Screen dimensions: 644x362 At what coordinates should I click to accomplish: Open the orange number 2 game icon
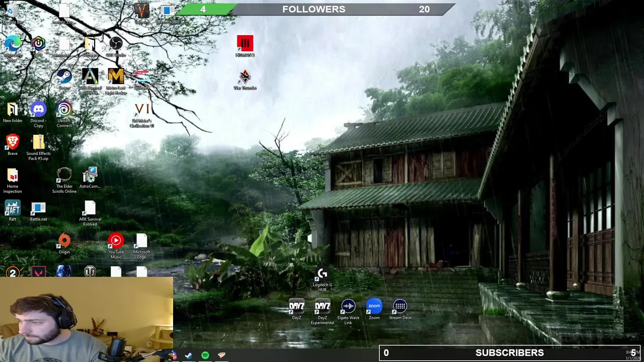[x=13, y=271]
